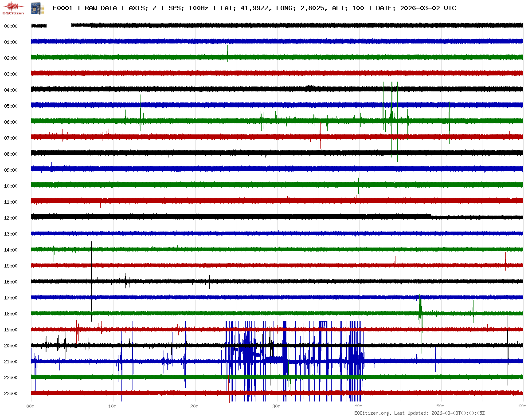Click the EQCitizen seismograph logo
Viewport: 532px width, 417px height.
coord(13,8)
